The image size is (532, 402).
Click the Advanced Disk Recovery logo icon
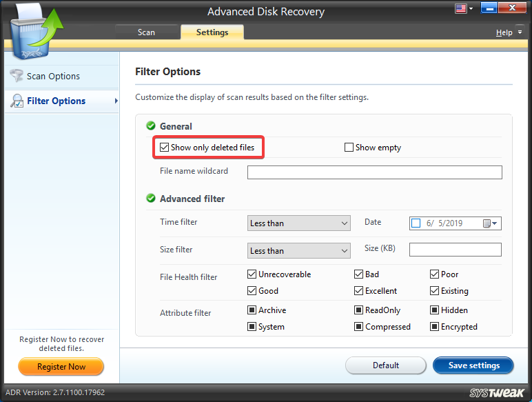pos(37,32)
